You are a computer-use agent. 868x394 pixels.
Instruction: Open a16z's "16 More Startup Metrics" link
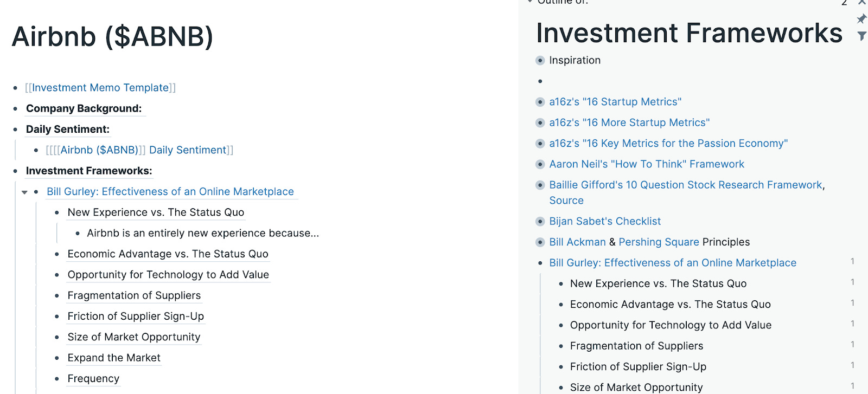point(629,122)
